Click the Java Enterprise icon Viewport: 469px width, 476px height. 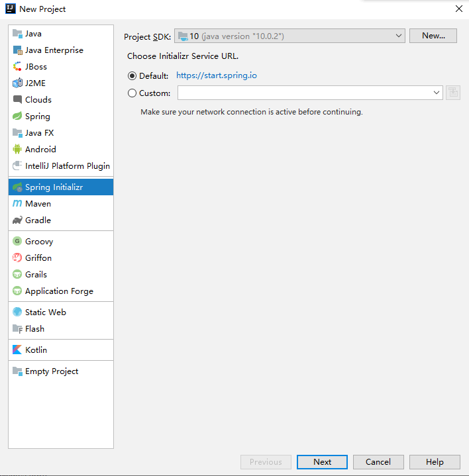tap(17, 50)
